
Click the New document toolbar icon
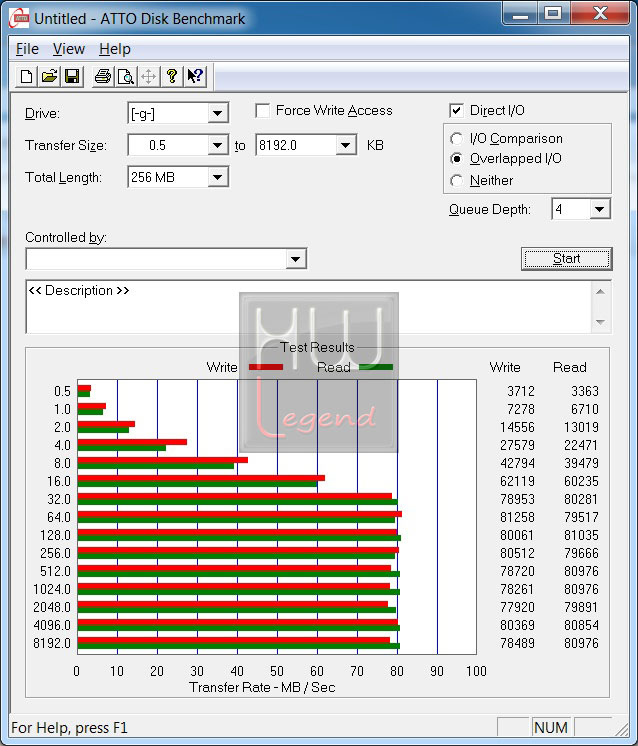[27, 76]
